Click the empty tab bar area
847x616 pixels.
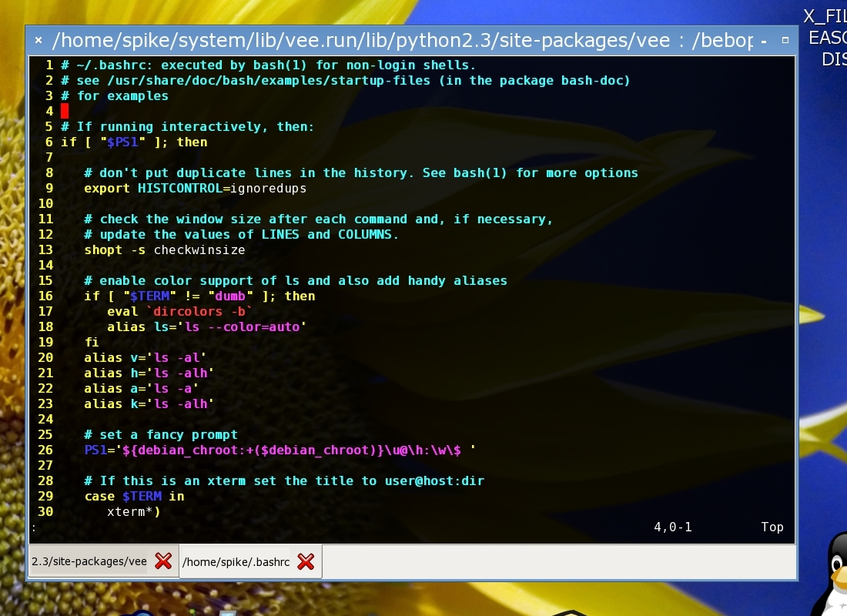tap(554, 562)
